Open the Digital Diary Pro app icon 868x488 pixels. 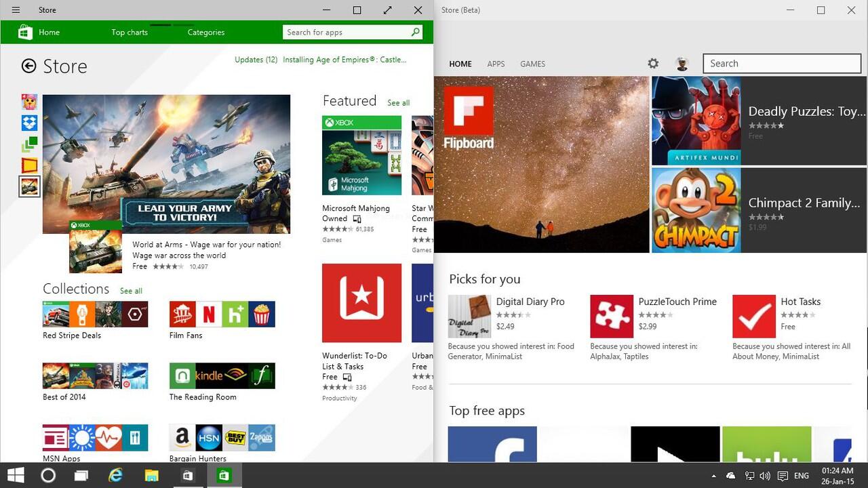pos(469,316)
